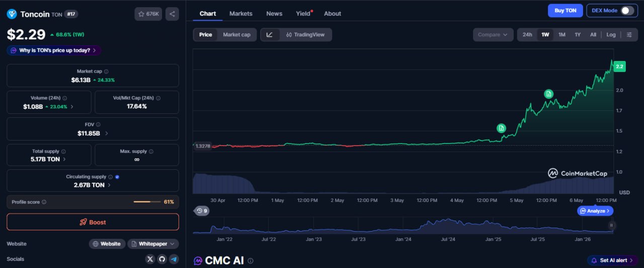Click the Buy TON button
Image resolution: width=644 pixels, height=268 pixels.
(x=566, y=11)
